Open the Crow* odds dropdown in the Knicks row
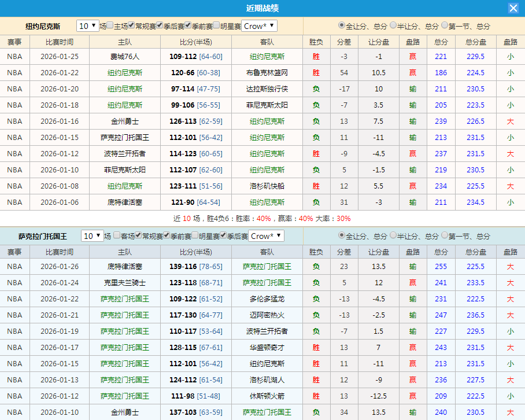This screenshot has height=420, width=525. [x=258, y=26]
